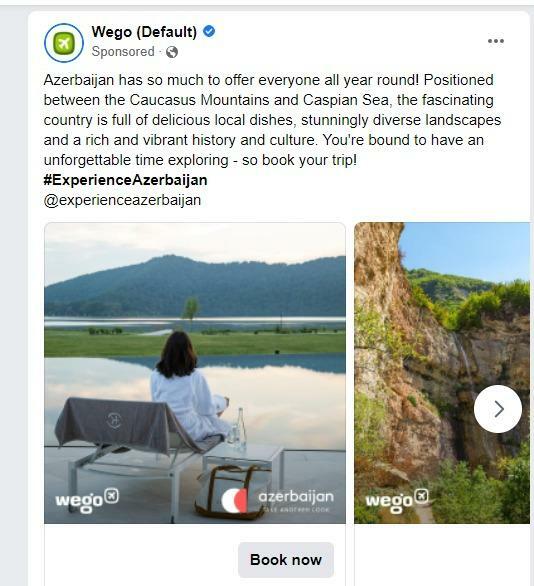Open the waterfall cliff carousel image
534x586 pixels.
click(442, 373)
